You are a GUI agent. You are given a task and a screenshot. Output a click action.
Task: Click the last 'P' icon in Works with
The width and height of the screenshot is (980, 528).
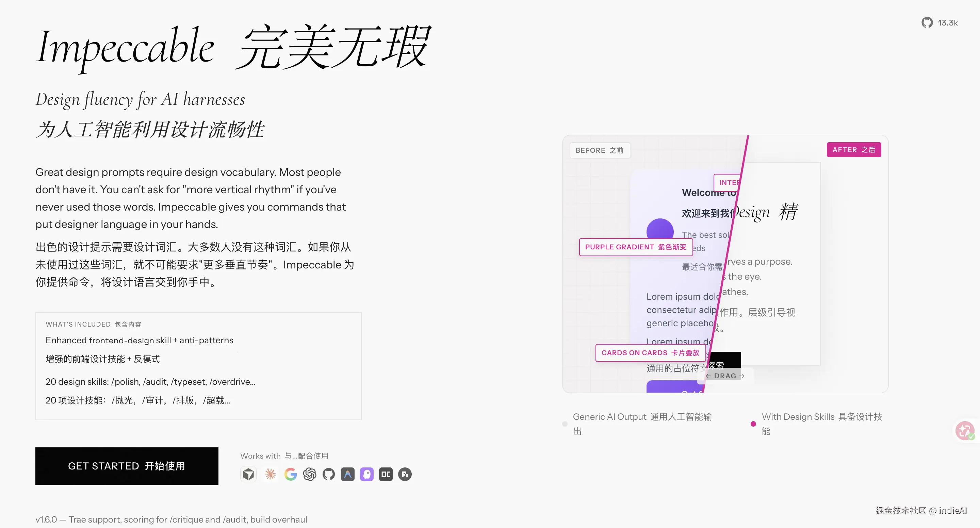pos(405,474)
